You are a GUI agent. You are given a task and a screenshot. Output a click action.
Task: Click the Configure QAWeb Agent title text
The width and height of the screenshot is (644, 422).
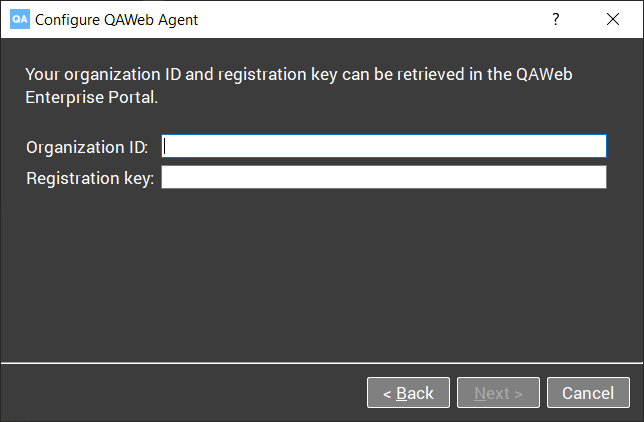point(116,20)
